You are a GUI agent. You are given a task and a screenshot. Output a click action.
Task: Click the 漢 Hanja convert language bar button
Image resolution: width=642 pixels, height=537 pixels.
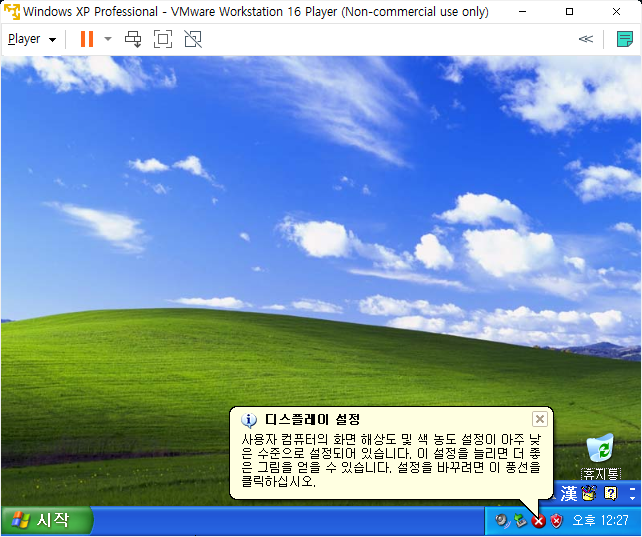[569, 494]
